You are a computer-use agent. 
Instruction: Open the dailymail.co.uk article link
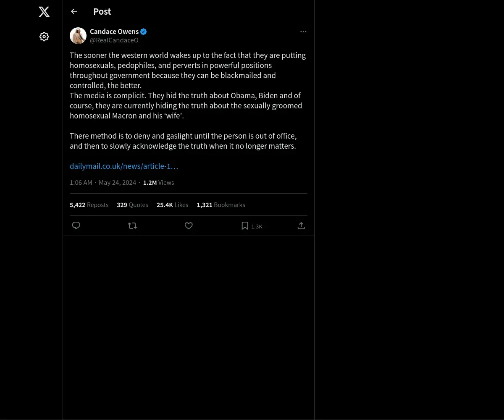124,166
